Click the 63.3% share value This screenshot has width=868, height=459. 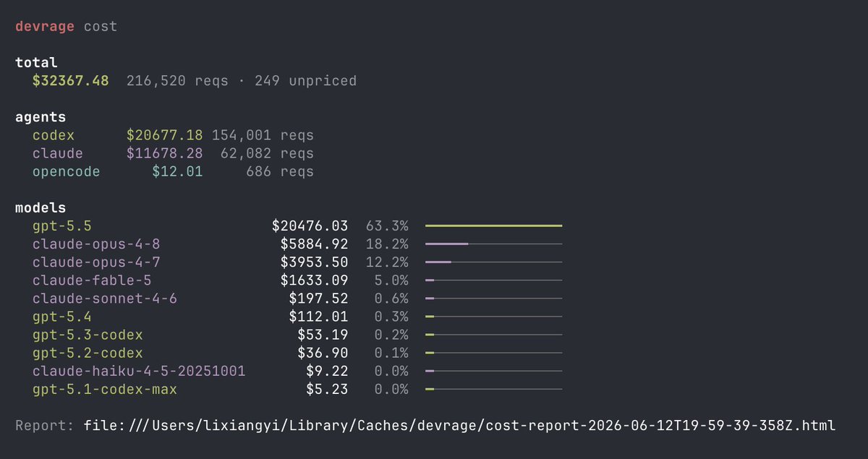[387, 226]
